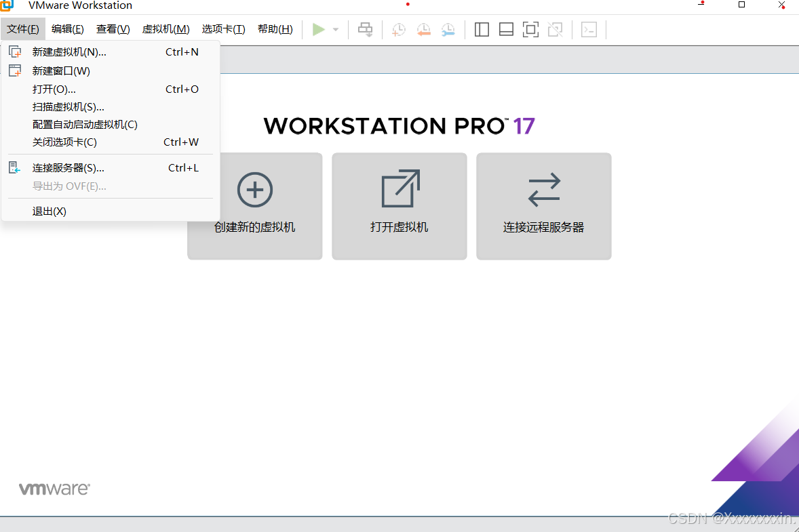
Task: Click the full screen mode icon
Action: pyautogui.click(x=530, y=30)
